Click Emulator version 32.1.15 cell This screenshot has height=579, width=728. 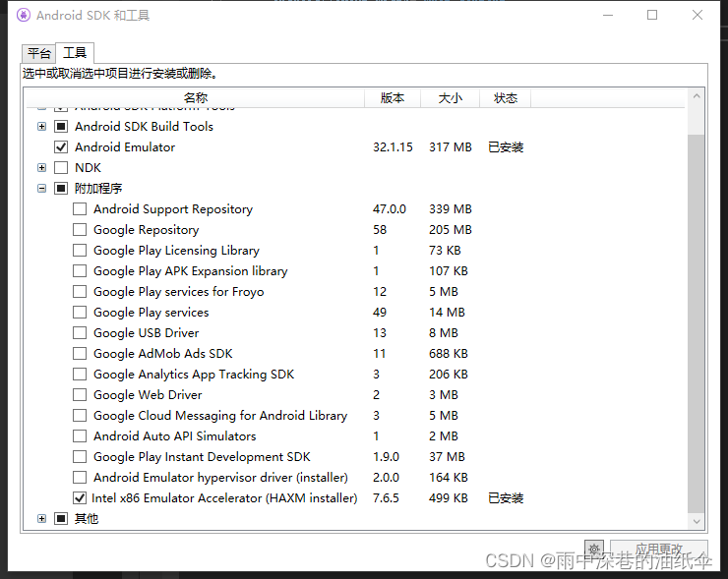coord(393,147)
